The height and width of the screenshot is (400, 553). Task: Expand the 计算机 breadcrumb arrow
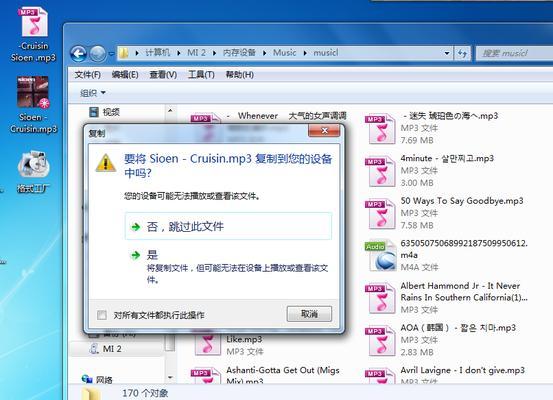(178, 53)
